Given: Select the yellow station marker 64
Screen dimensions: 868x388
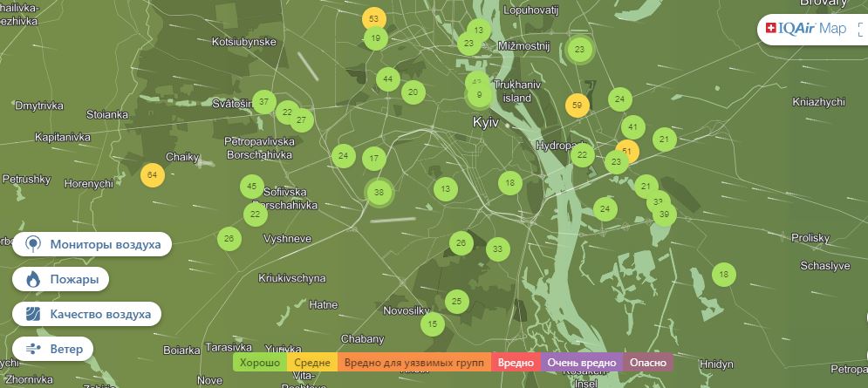Looking at the screenshot, I should coord(152,175).
